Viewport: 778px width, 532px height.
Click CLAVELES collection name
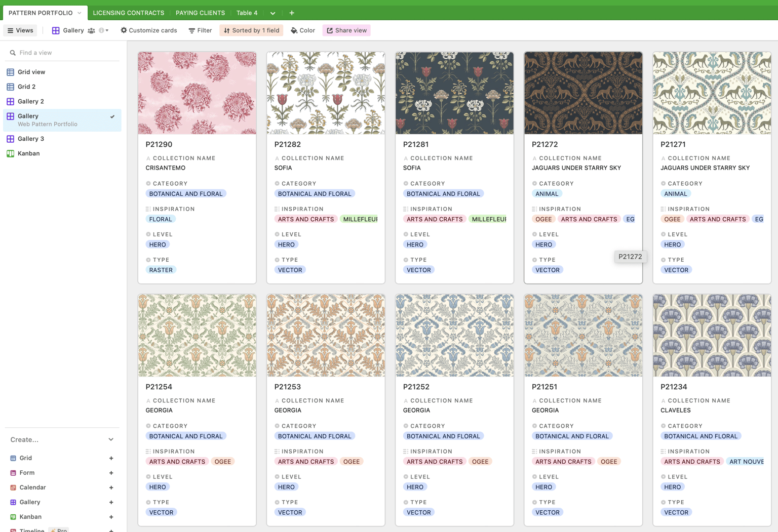pyautogui.click(x=676, y=411)
